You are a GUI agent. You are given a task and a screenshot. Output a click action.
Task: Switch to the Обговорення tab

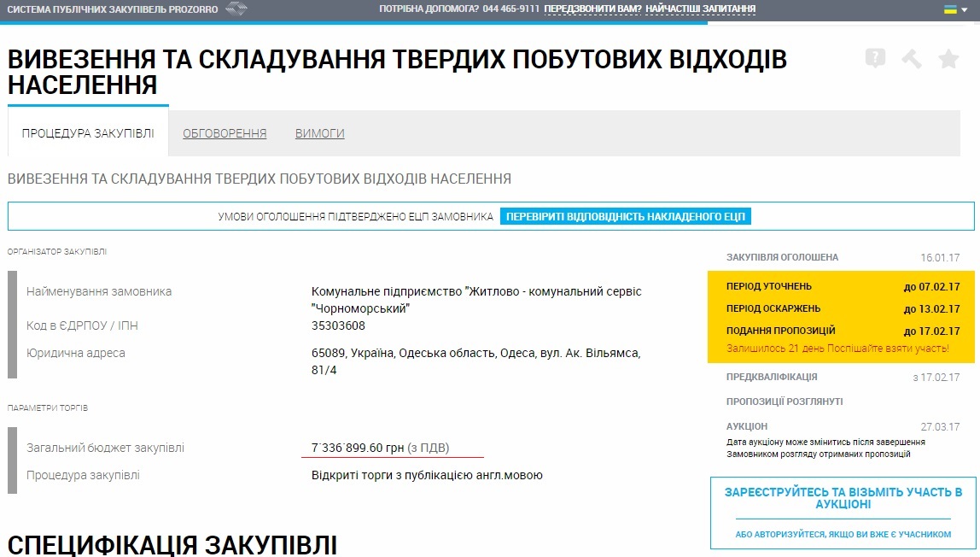click(x=225, y=133)
